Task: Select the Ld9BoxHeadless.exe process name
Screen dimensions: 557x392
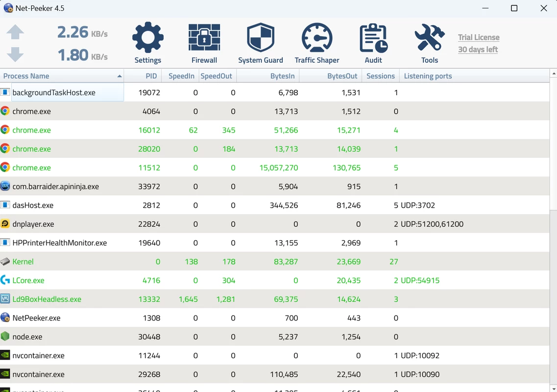Action: (x=47, y=299)
